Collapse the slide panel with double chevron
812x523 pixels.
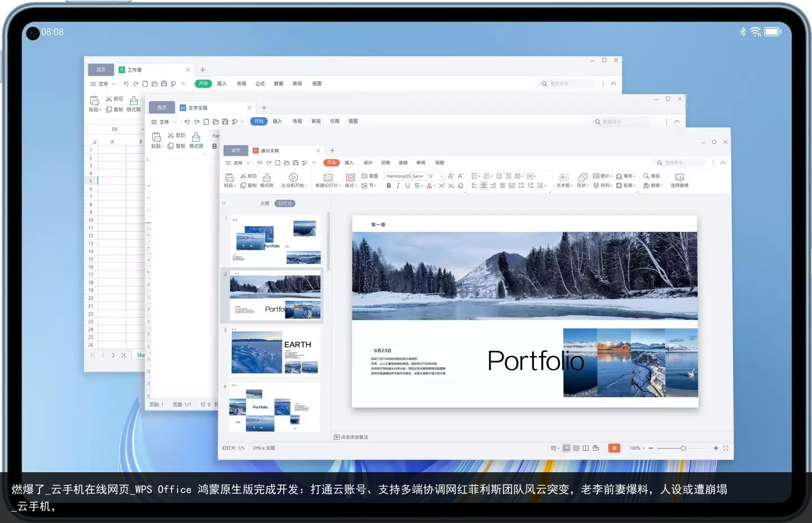pos(223,203)
